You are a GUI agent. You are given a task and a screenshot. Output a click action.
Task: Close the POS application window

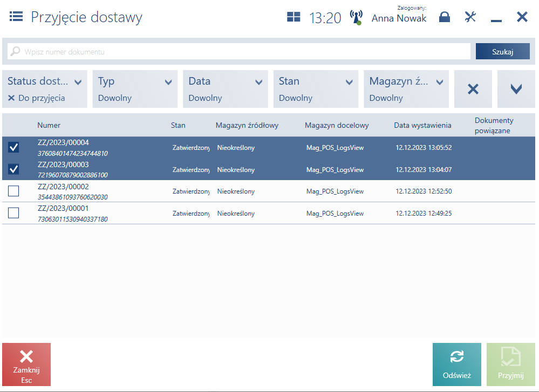(x=522, y=17)
